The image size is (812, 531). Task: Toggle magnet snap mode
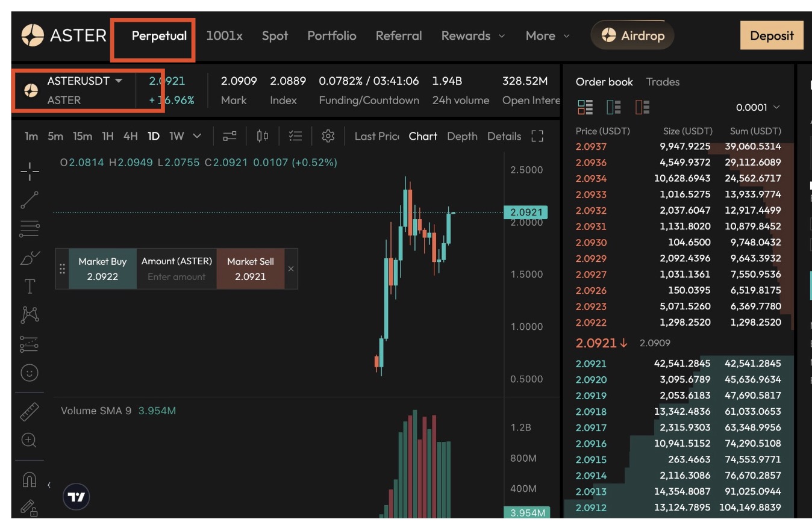coord(30,479)
